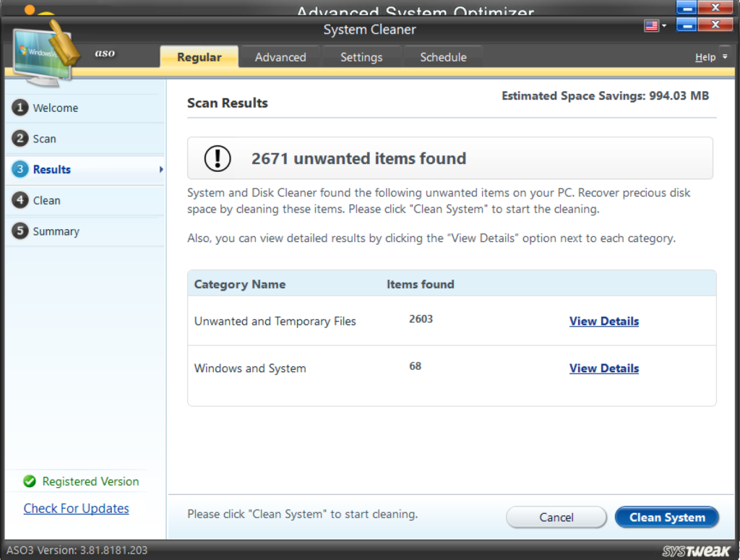The height and width of the screenshot is (560, 740).
Task: View details for Windows and System
Action: coord(603,369)
